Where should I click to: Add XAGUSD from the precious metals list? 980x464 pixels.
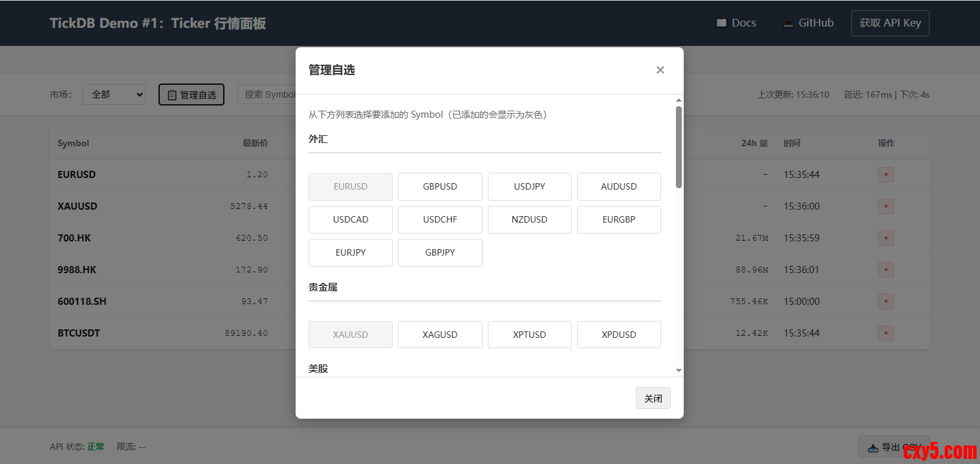440,335
